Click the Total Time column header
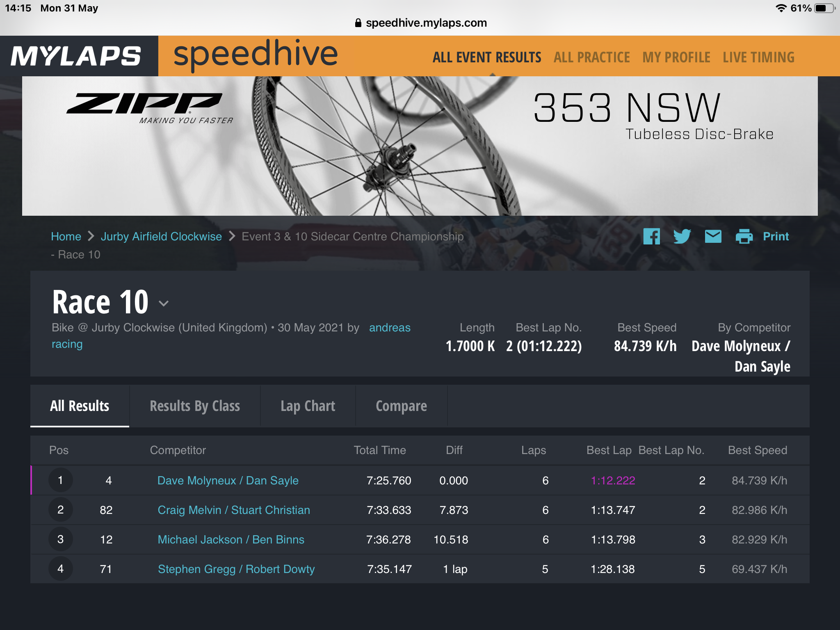 380,450
